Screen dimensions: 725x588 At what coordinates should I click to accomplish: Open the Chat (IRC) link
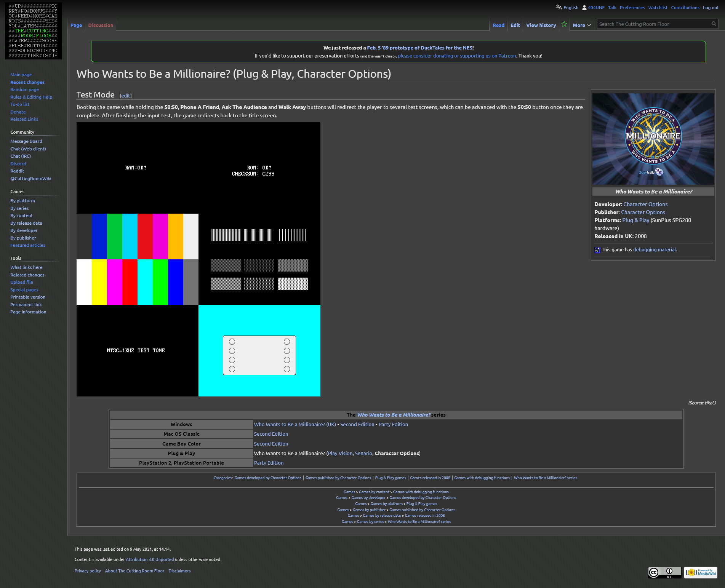[21, 156]
